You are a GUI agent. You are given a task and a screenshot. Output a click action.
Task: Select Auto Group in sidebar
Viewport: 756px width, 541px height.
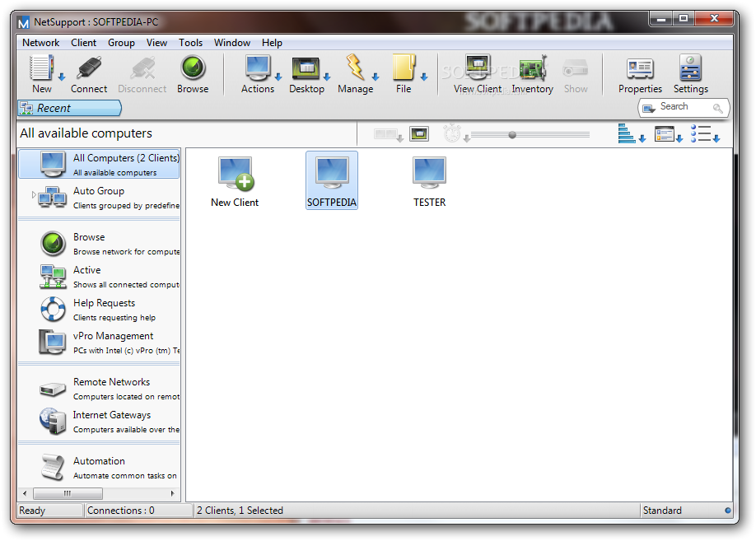[100, 197]
